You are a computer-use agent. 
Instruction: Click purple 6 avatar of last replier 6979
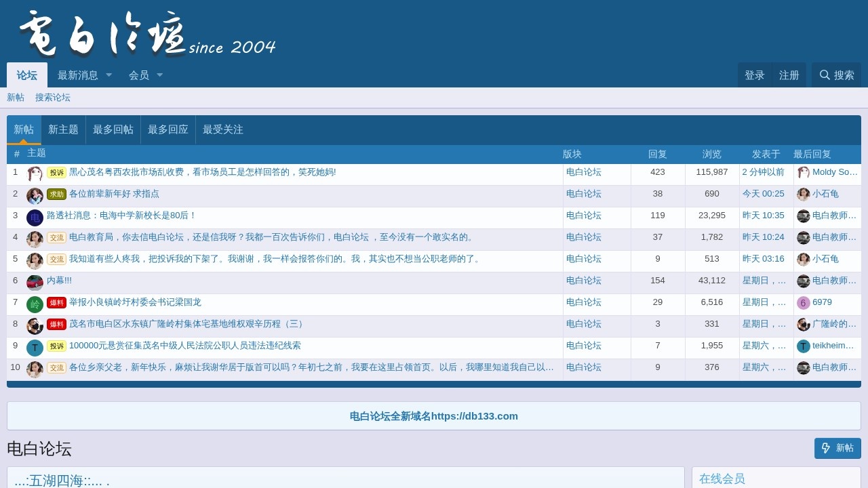pyautogui.click(x=803, y=303)
